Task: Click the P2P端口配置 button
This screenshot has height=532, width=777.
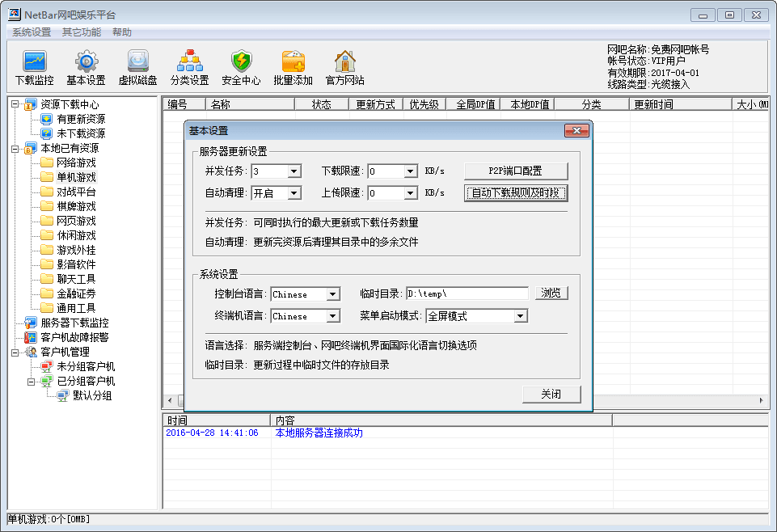Action: coord(515,171)
